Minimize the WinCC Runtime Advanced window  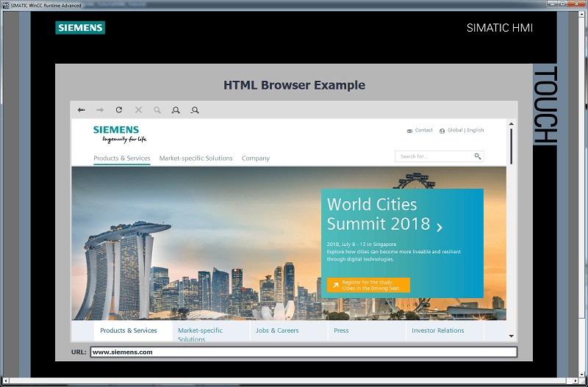[x=552, y=4]
